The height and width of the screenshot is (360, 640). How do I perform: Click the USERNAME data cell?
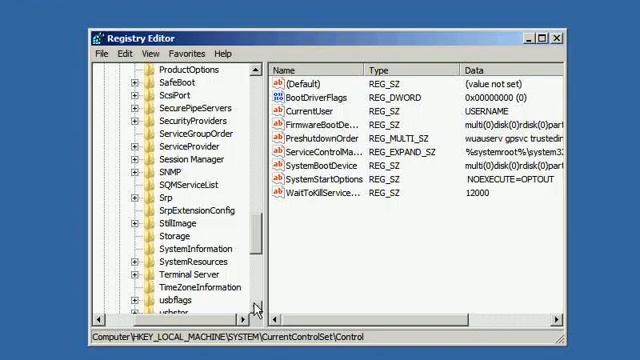pyautogui.click(x=487, y=111)
